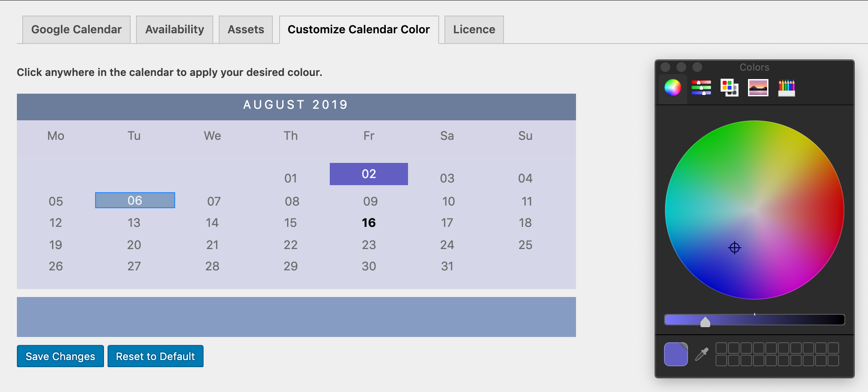
Task: Click the first empty custom swatch slot
Action: (721, 348)
